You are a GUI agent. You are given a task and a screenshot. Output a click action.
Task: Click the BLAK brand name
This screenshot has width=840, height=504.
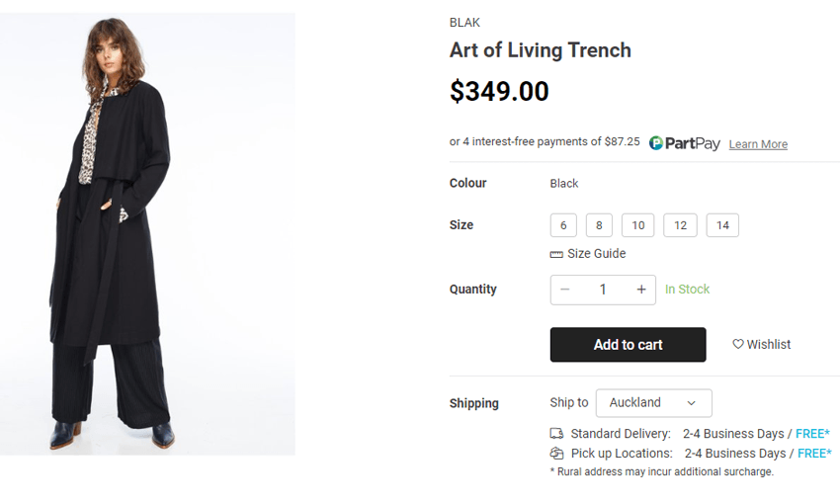pyautogui.click(x=464, y=23)
